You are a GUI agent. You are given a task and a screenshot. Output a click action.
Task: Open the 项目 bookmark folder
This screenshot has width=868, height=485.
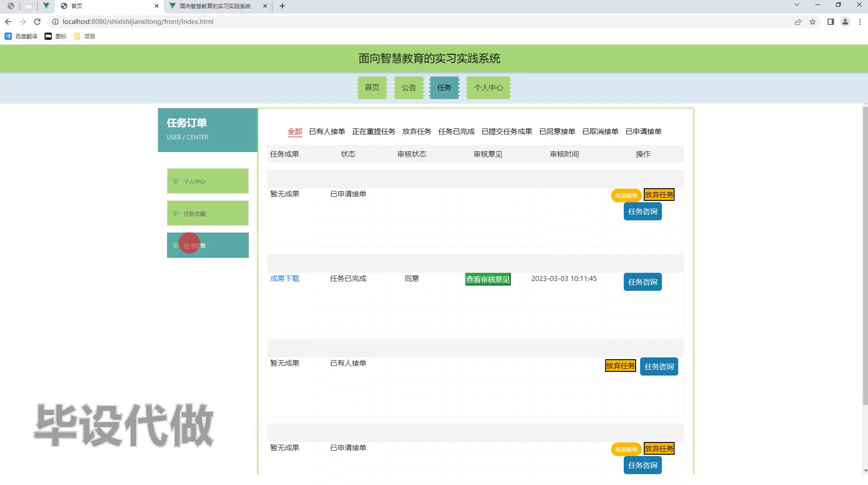pyautogui.click(x=85, y=36)
